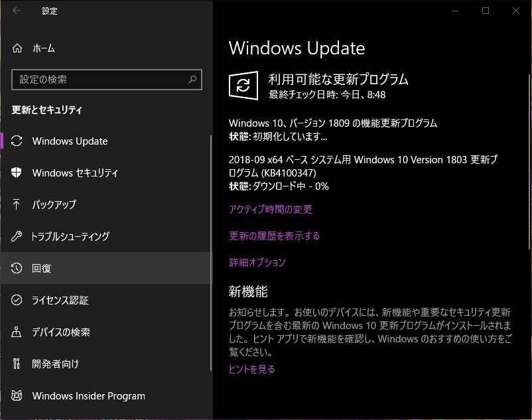The image size is (532, 420).
Task: Click the large update status refresh icon
Action: 243,86
